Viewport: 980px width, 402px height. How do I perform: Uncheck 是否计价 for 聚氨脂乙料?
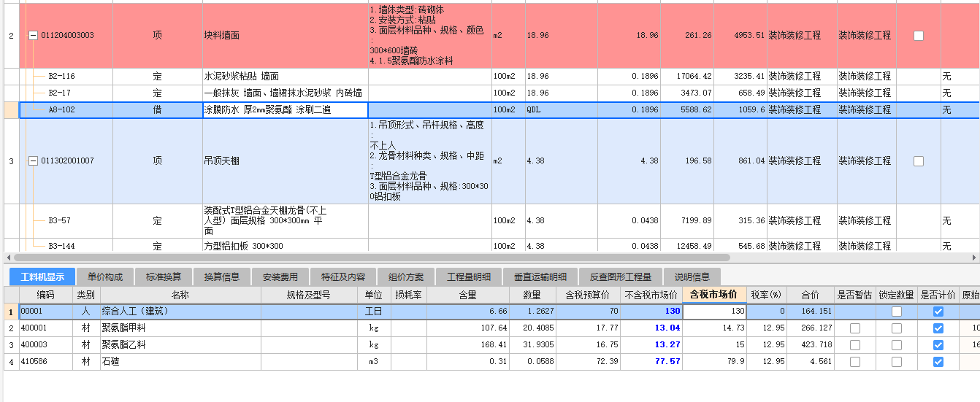938,345
